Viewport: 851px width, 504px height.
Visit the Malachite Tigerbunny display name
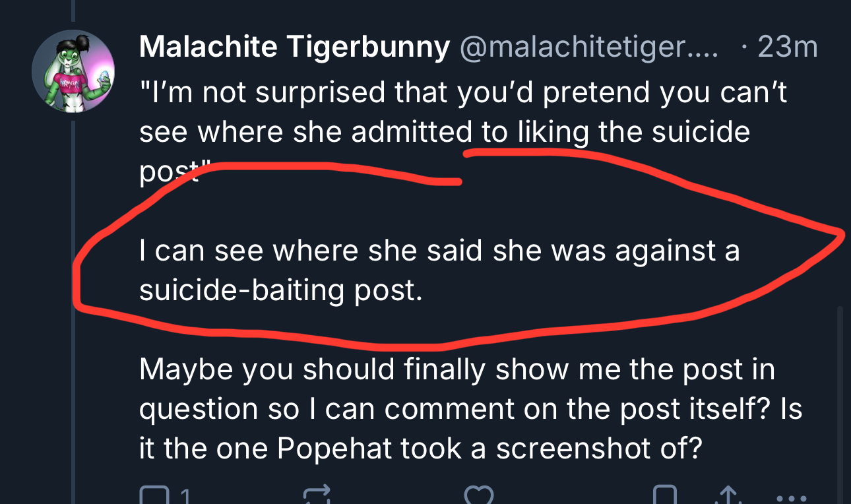(x=295, y=47)
